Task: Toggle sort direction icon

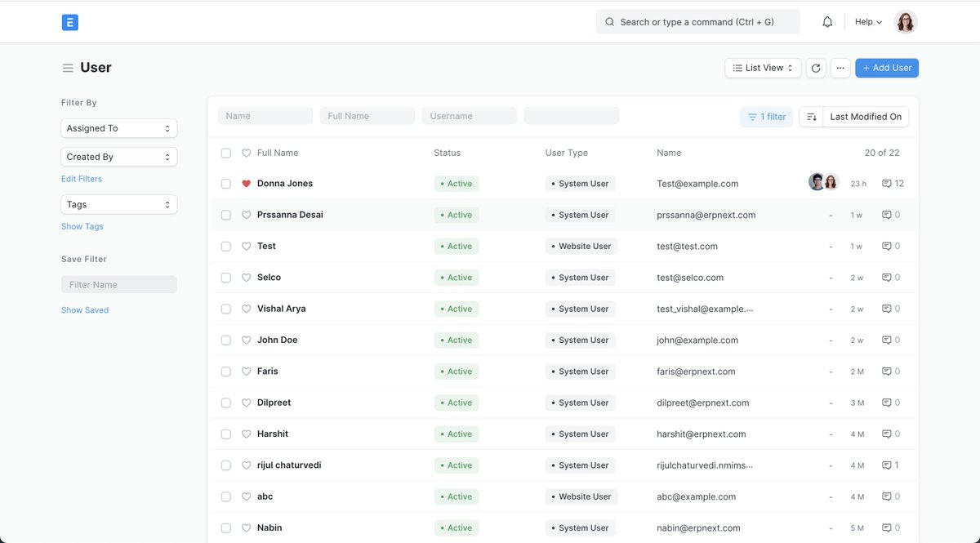Action: coord(811,117)
